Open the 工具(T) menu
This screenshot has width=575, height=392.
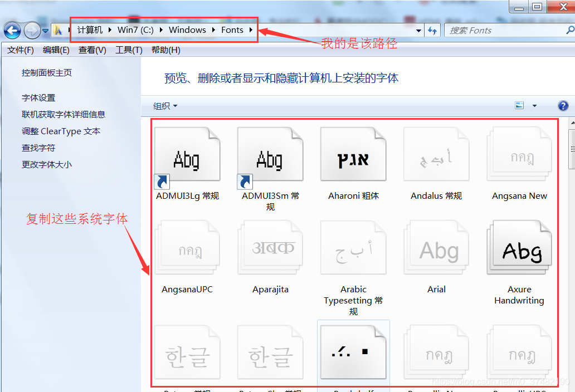coord(129,50)
